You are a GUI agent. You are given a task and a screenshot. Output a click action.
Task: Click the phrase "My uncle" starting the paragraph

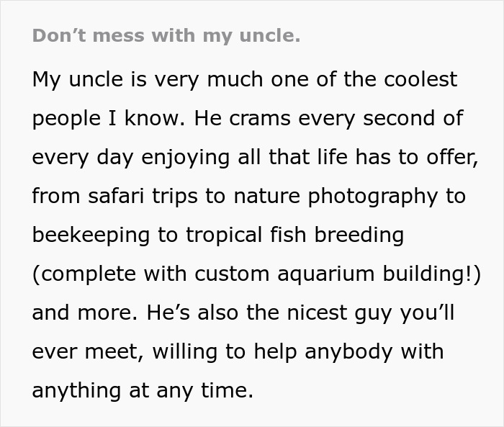tap(78, 79)
